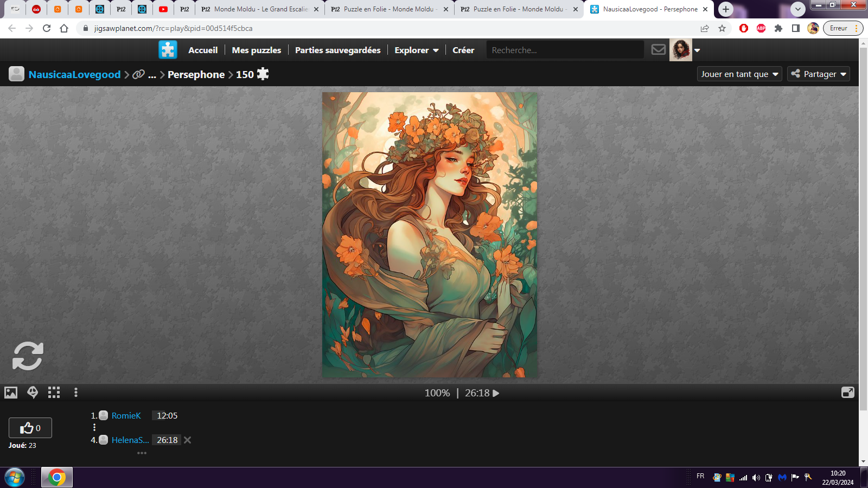
Task: Open Parties sauvegardées
Action: pyautogui.click(x=338, y=50)
